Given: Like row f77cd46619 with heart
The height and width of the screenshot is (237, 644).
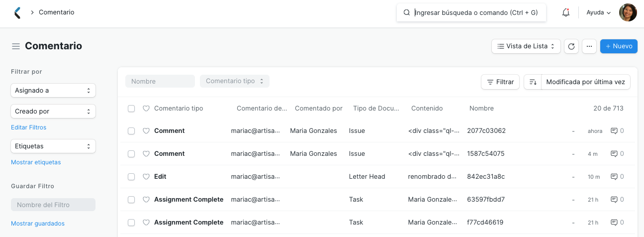Looking at the screenshot, I should point(146,223).
